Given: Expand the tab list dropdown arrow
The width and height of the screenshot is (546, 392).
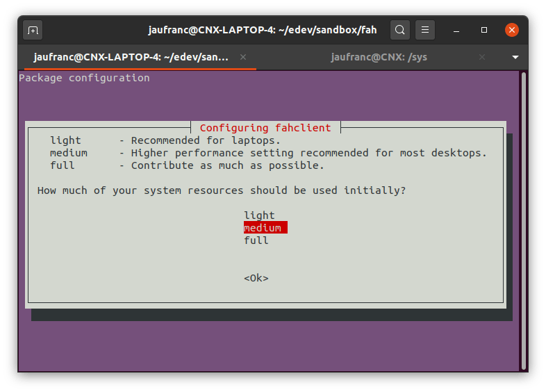Looking at the screenshot, I should coord(515,57).
